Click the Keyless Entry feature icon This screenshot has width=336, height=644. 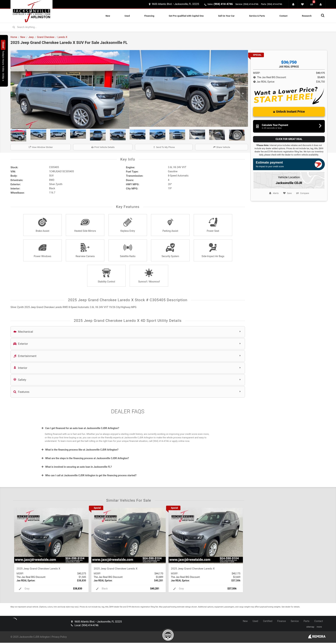128,222
